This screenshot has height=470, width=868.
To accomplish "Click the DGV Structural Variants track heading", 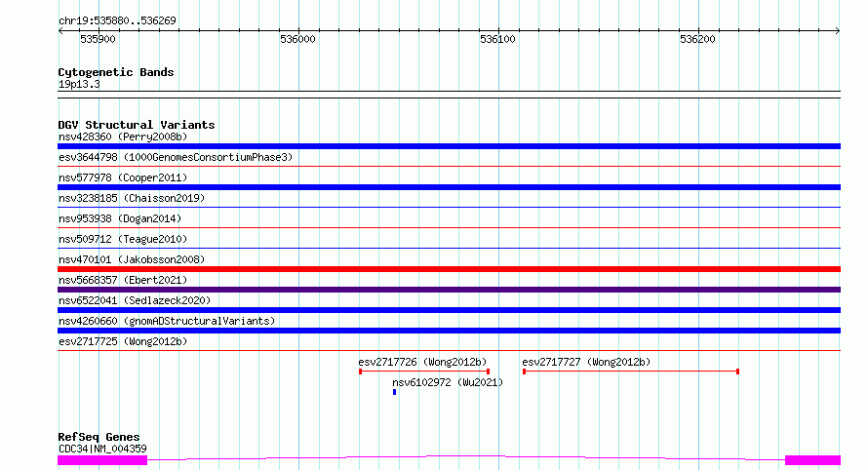I will click(x=137, y=125).
